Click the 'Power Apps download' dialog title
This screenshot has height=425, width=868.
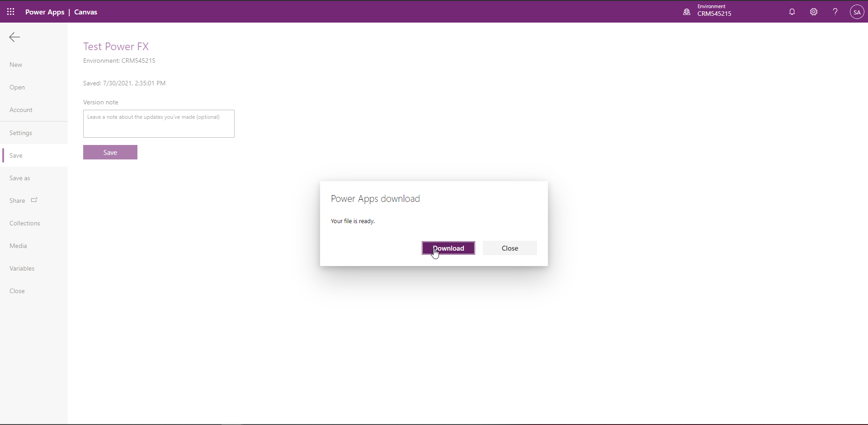(x=375, y=199)
